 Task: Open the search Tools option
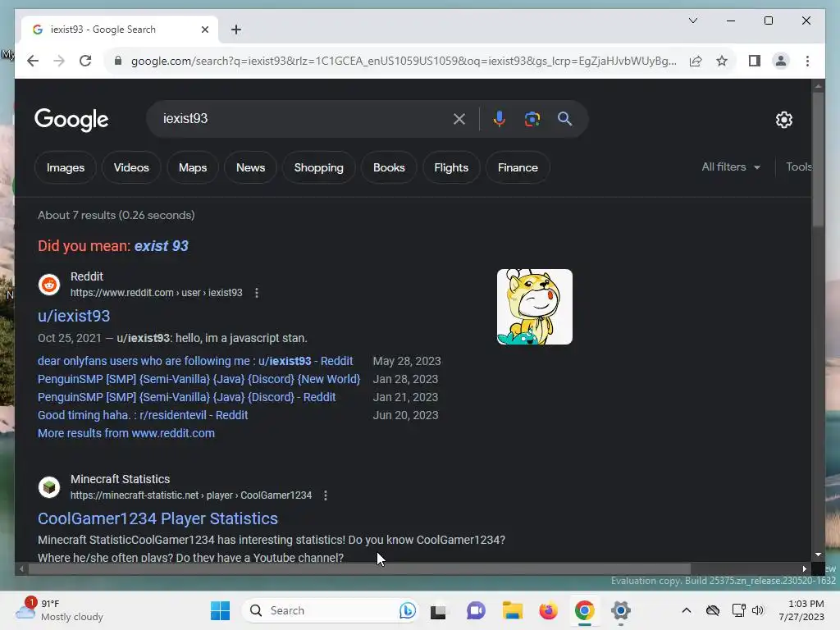click(798, 167)
